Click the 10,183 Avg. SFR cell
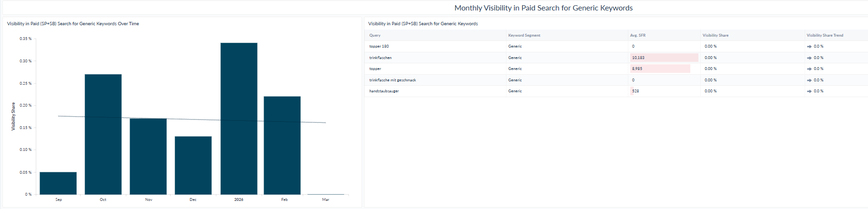 coord(664,58)
